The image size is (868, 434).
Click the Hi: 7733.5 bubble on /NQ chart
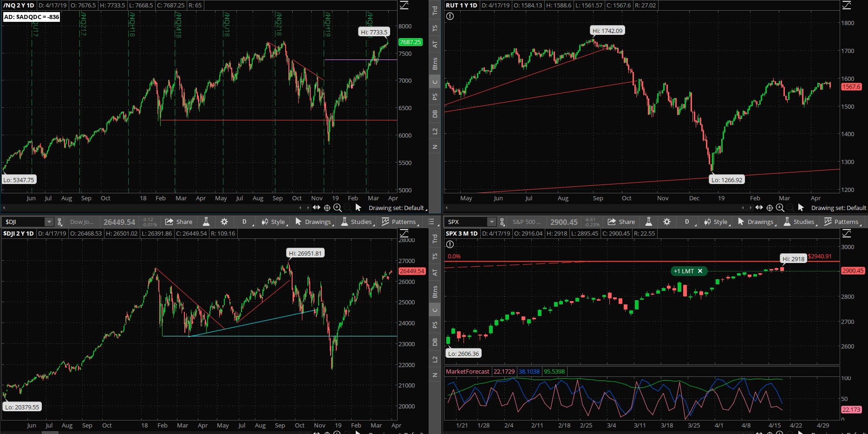[x=374, y=32]
